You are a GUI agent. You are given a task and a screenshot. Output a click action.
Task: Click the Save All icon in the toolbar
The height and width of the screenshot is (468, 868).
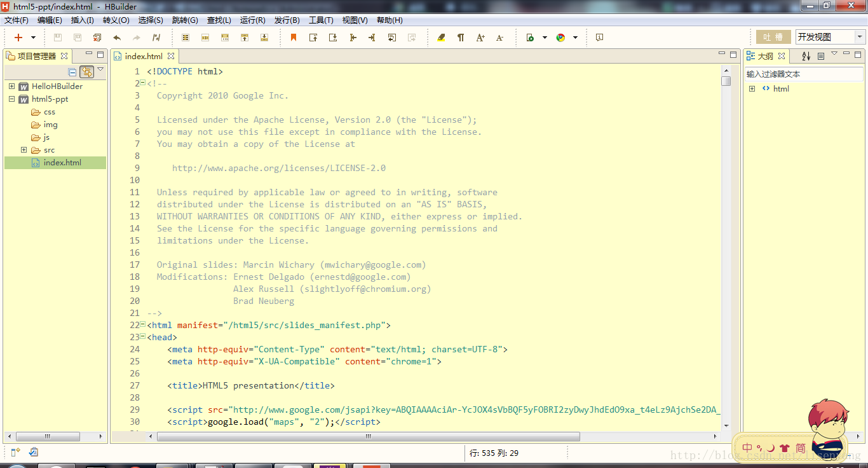coord(78,38)
